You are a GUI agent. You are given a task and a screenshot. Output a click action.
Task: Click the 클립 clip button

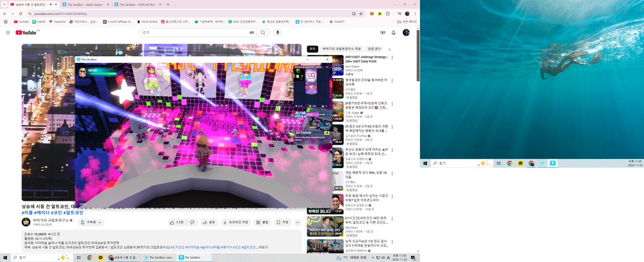pos(263,222)
